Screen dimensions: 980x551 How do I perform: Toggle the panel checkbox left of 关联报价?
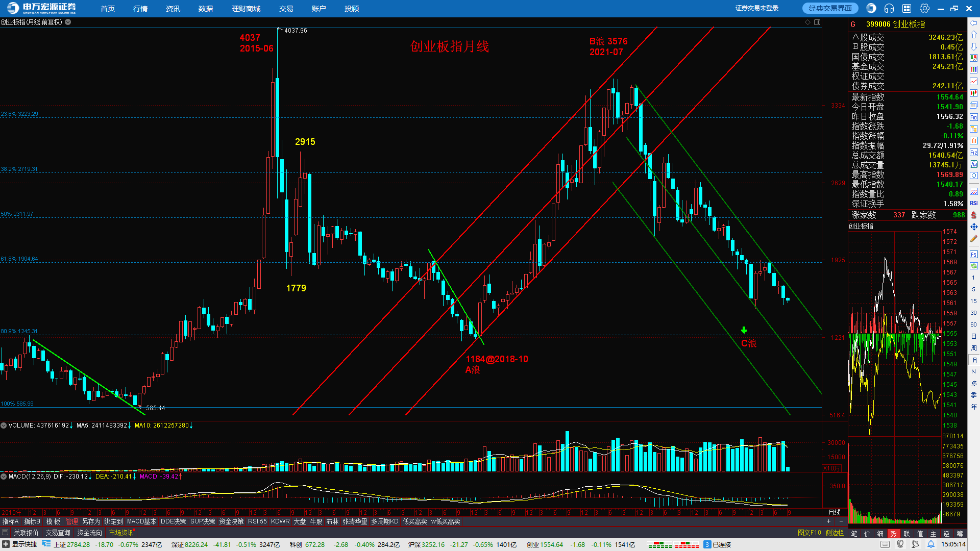[x=5, y=533]
